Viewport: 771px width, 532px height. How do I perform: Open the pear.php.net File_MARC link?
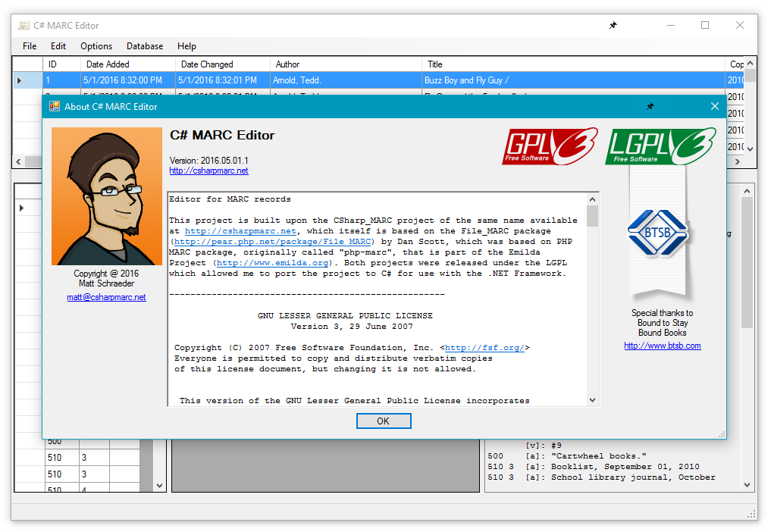[272, 242]
